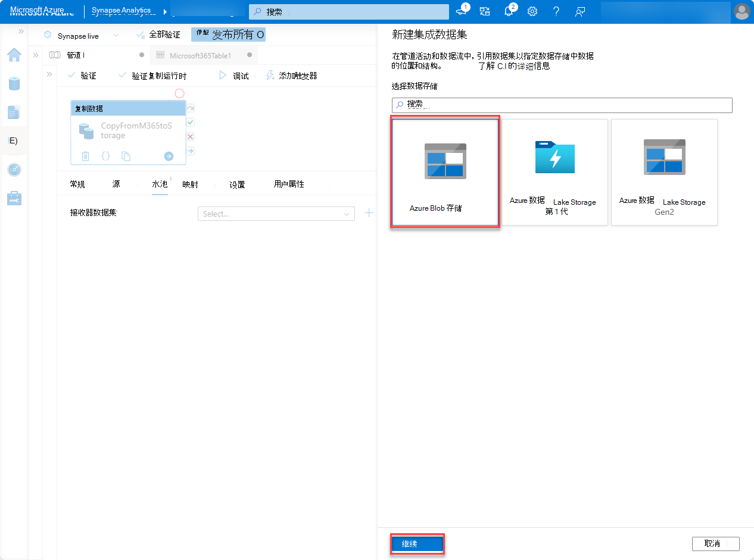Click the search box in Azure header
The height and width of the screenshot is (560, 754).
tap(349, 12)
